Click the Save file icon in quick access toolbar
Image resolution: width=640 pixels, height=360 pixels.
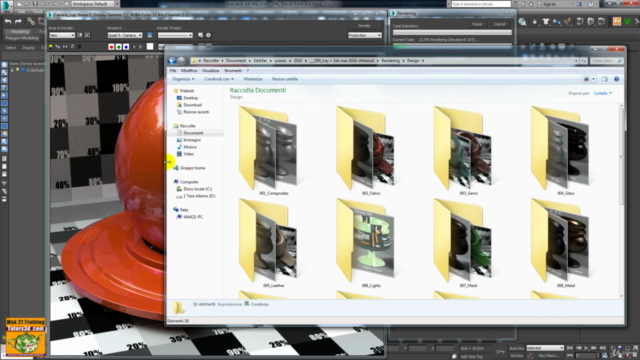35,4
